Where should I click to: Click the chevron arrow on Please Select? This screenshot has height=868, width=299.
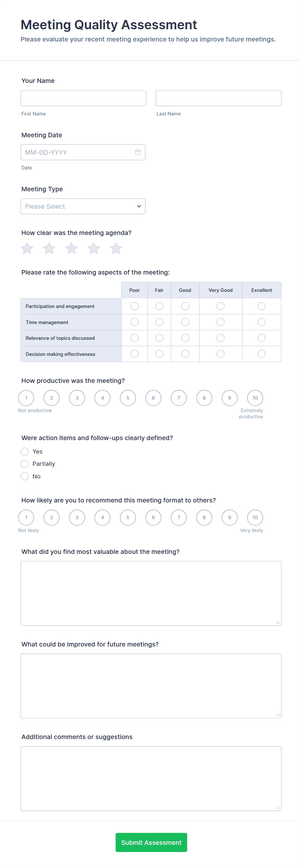(x=139, y=206)
